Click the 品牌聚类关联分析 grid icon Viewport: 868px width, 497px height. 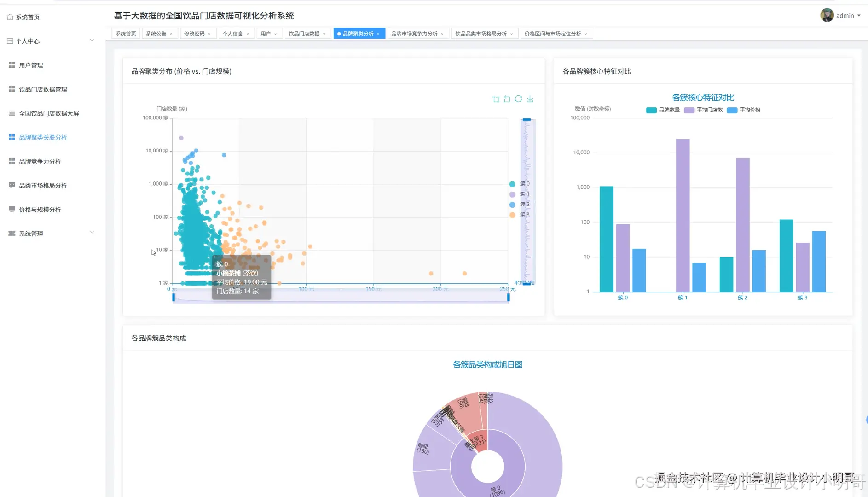[12, 137]
